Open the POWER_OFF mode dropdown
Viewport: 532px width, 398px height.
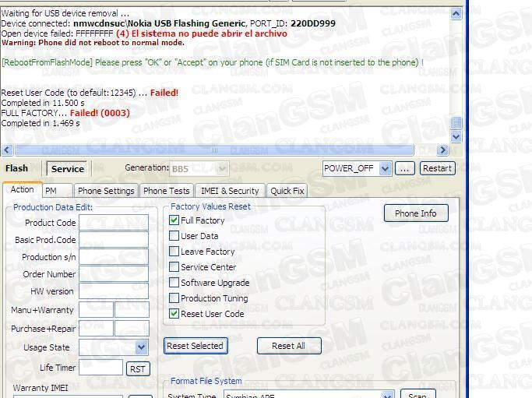385,168
